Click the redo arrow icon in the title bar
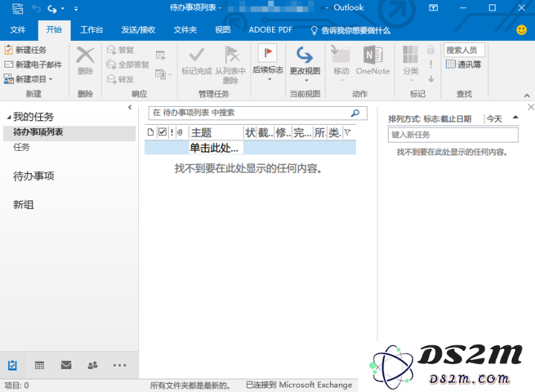Image resolution: width=535 pixels, height=392 pixels. point(52,8)
